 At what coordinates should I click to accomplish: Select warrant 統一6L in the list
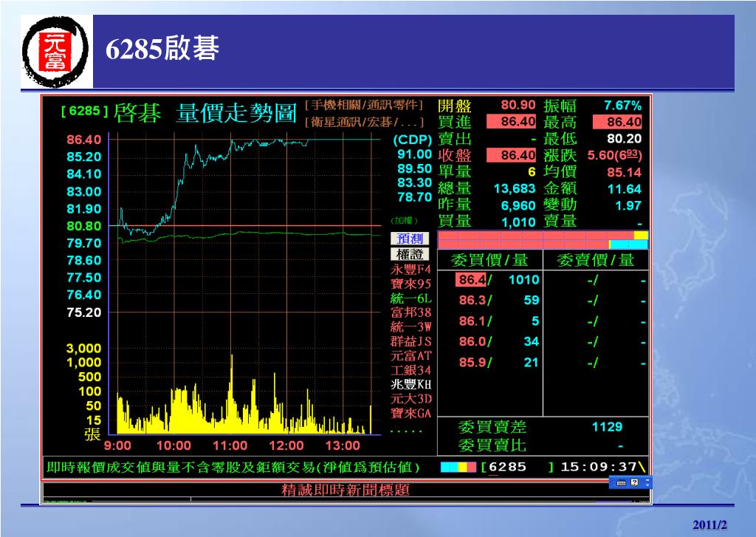click(x=410, y=298)
